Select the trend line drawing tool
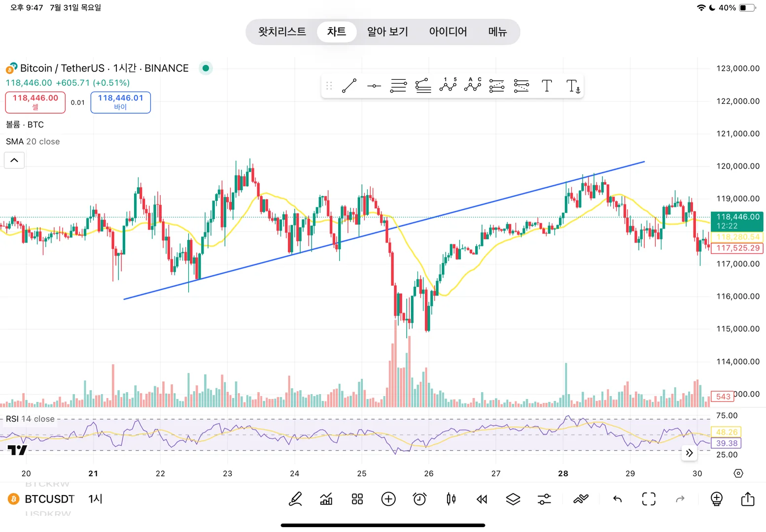Screen dimensions: 766x532 tap(349, 86)
